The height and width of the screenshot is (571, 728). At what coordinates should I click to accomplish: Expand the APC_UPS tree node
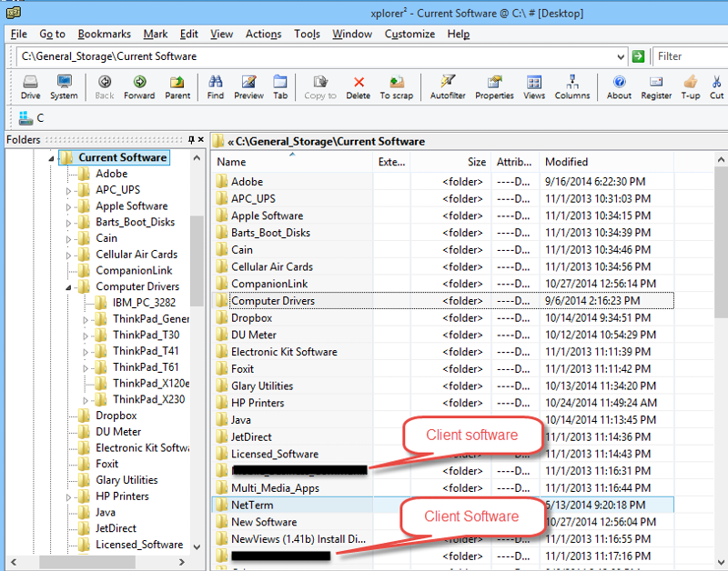[68, 191]
